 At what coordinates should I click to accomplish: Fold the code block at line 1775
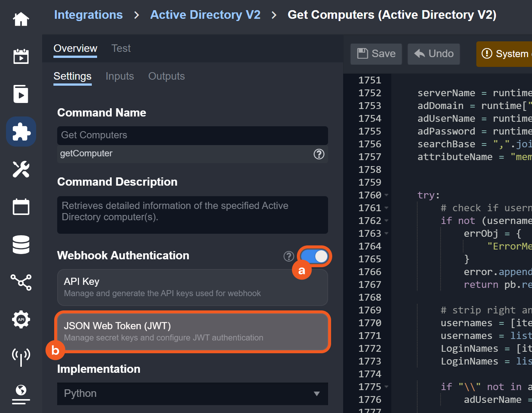tap(386, 387)
